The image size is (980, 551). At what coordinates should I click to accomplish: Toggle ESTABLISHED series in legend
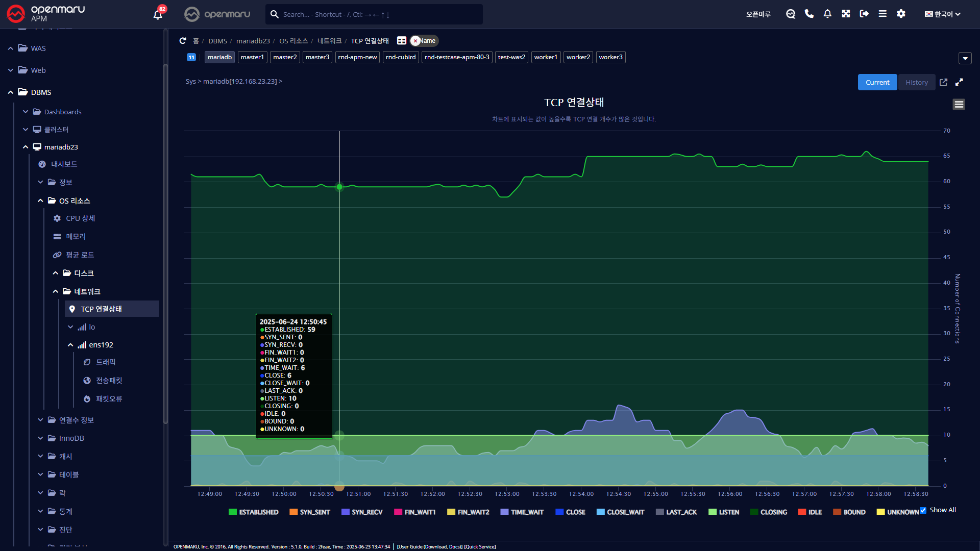point(254,512)
